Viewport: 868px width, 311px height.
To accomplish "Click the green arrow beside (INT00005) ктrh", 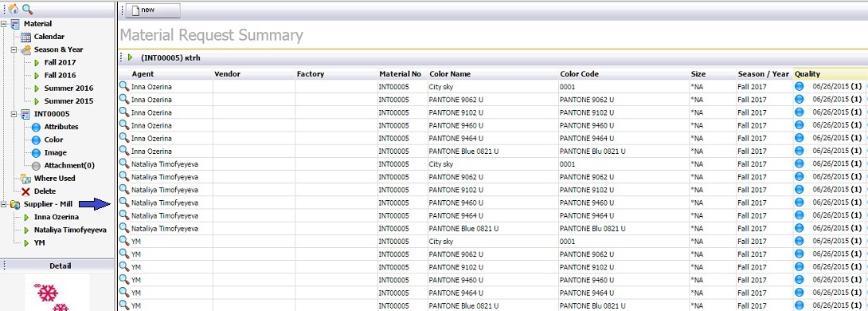I will 130,57.
